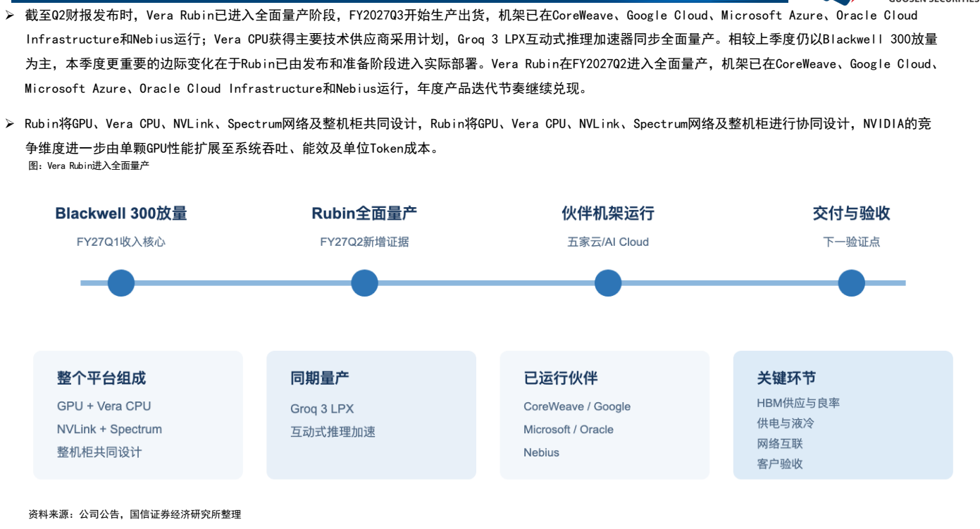Click the paragraph beginning "截至Q2财报发布时"
This screenshot has width=980, height=529.
tap(482, 51)
